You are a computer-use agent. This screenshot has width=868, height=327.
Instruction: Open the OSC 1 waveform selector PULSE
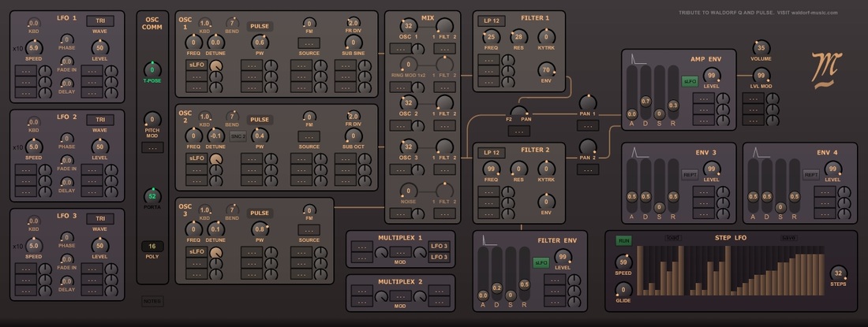click(260, 26)
